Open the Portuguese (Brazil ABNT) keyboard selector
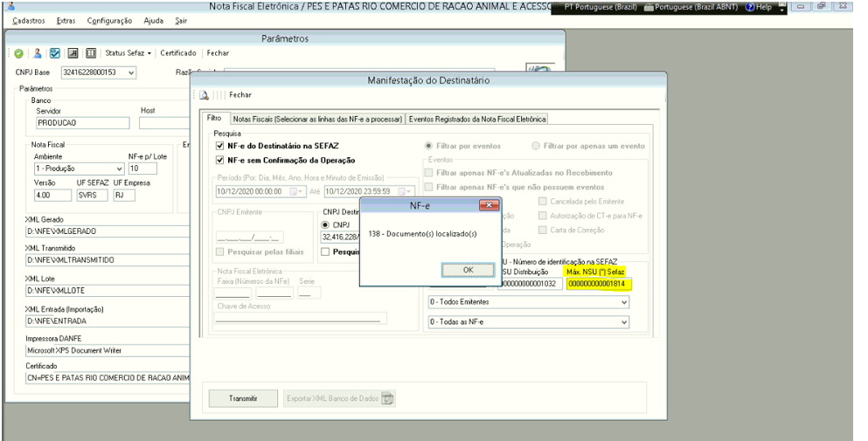868x441 pixels. [x=692, y=7]
